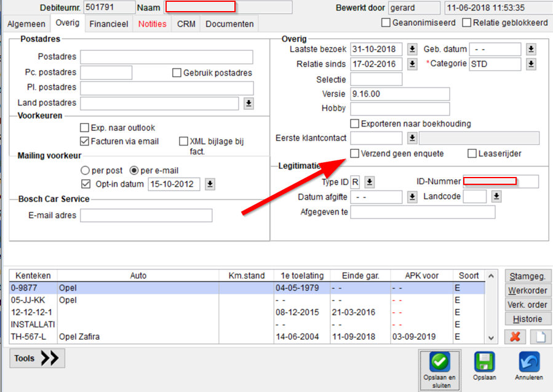553x392 pixels.
Task: Open Tools menu with double arrow
Action: click(37, 358)
